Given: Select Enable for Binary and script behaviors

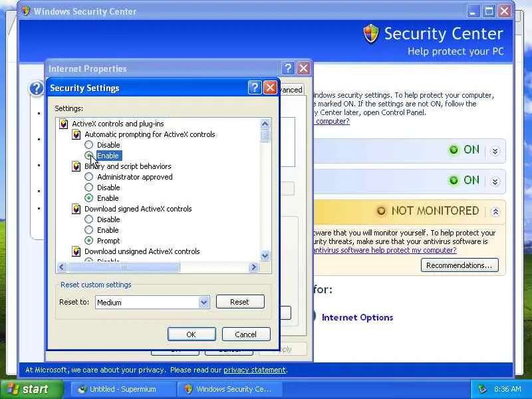Looking at the screenshot, I should (89, 198).
